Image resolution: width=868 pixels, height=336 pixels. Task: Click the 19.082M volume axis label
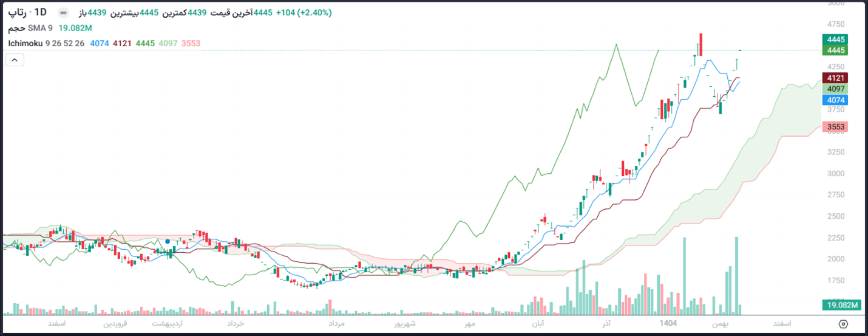[x=841, y=305]
